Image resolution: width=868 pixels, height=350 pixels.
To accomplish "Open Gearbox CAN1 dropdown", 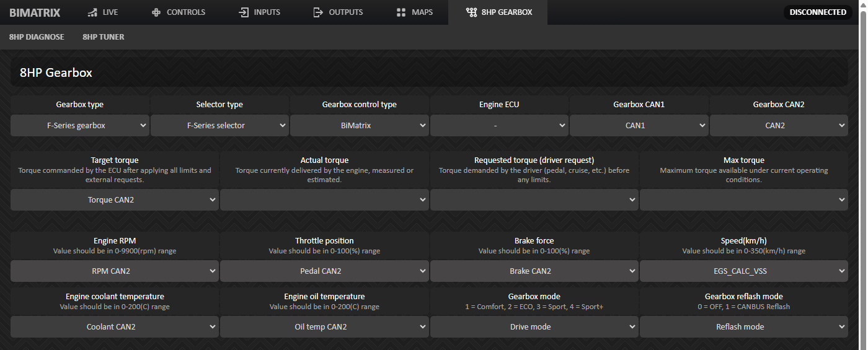I will (x=639, y=126).
